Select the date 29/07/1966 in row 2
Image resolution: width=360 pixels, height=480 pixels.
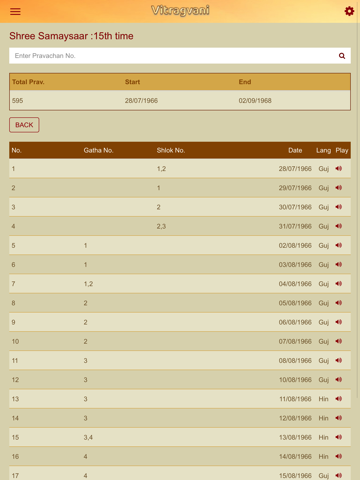[x=295, y=188]
